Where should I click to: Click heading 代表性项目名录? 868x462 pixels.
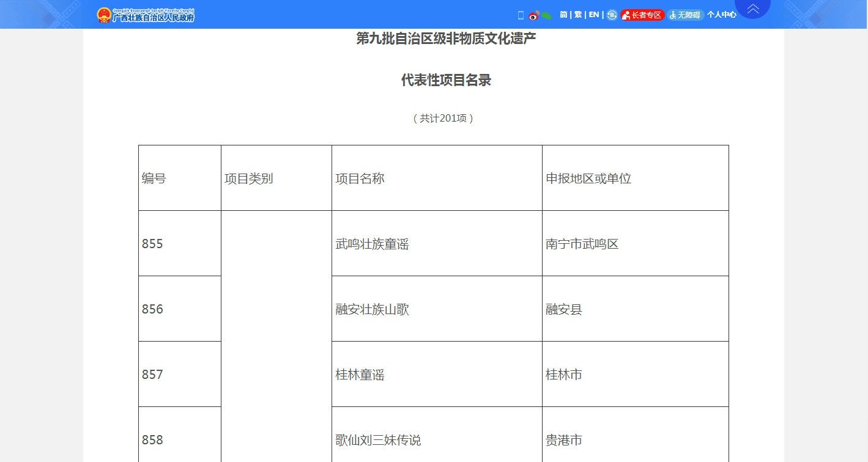pos(447,80)
